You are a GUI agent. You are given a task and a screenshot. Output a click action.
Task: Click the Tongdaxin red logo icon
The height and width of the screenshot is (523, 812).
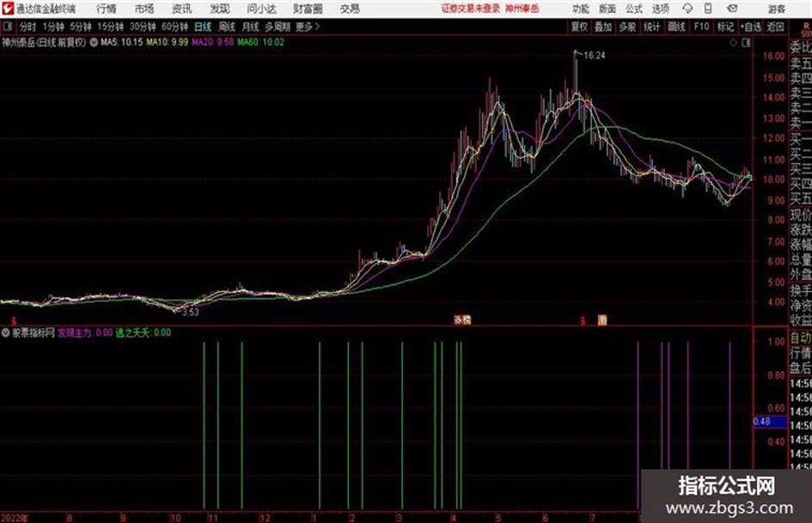coord(7,9)
